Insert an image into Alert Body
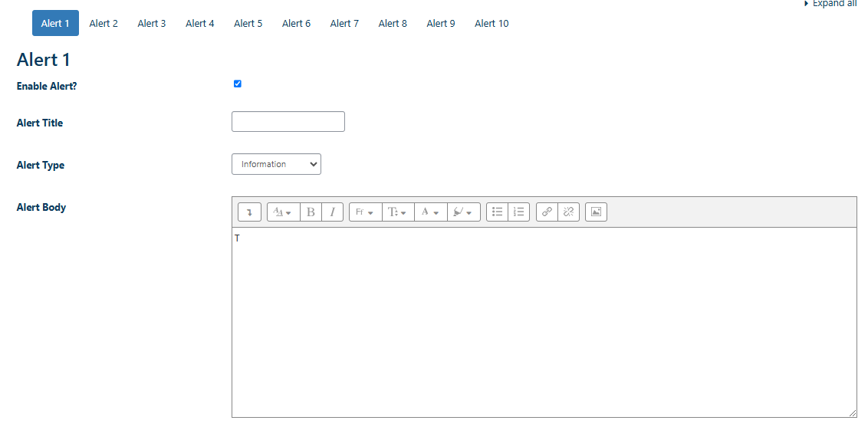The width and height of the screenshot is (868, 427). [597, 212]
